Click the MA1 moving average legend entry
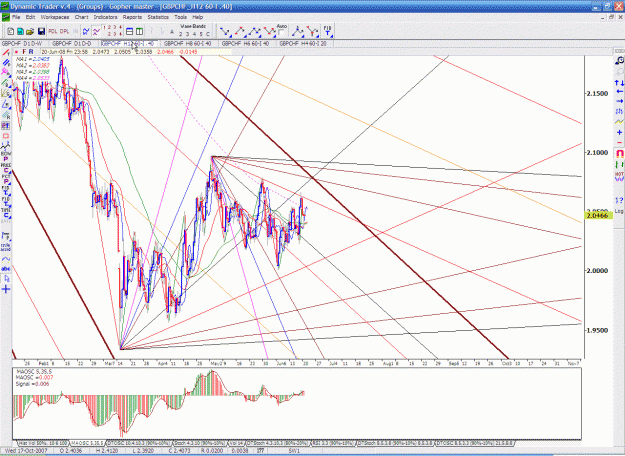The image size is (625, 456). point(33,59)
